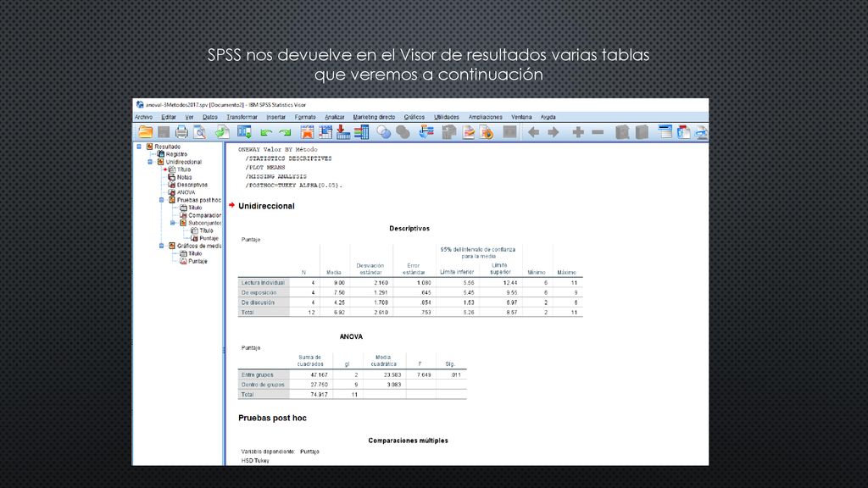Click the Export output icon
Viewport: 868px width, 488px height.
click(222, 131)
